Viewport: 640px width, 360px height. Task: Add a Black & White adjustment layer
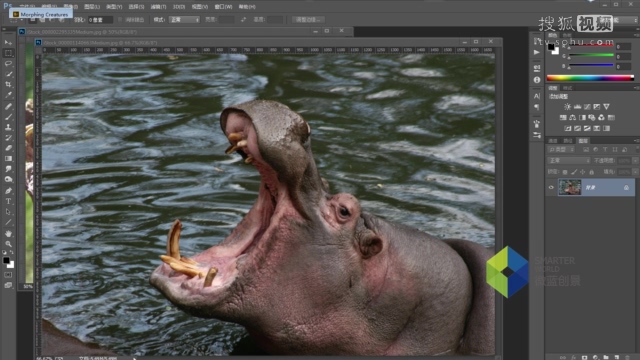[x=582, y=118]
